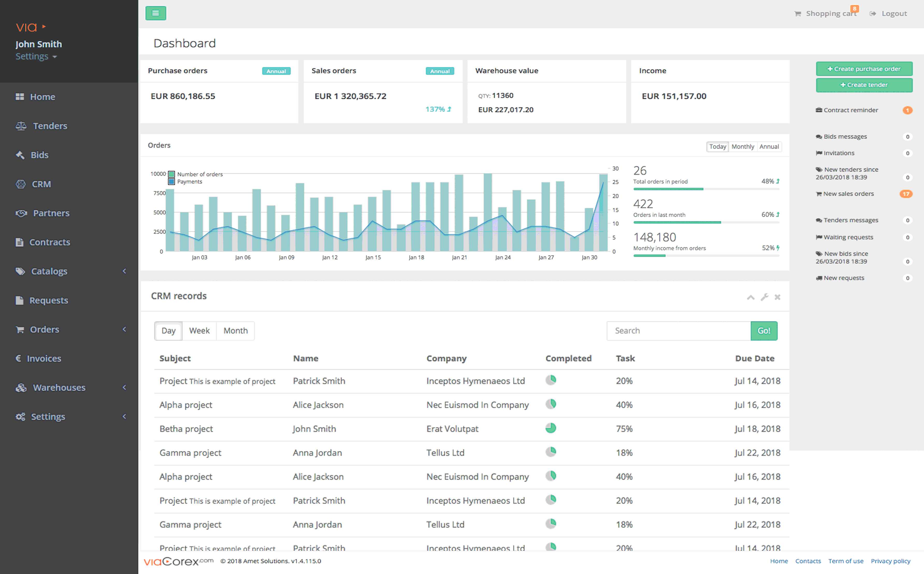This screenshot has width=924, height=574.
Task: Toggle the green hamburger menu button
Action: point(156,13)
